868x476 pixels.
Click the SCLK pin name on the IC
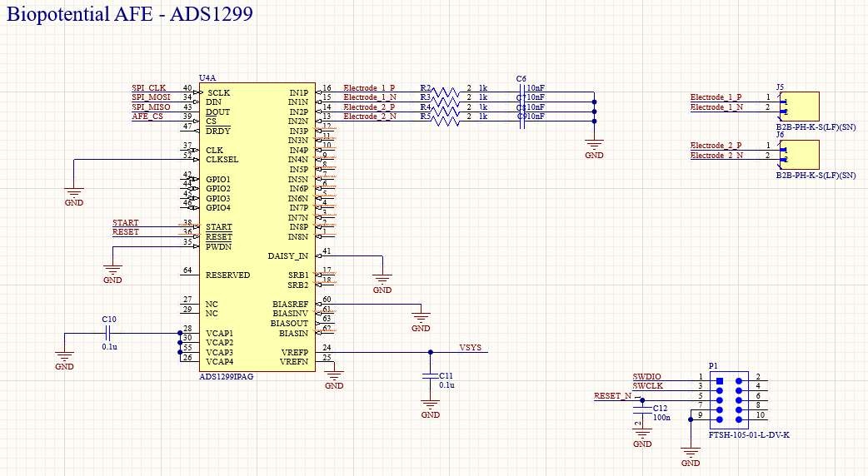click(x=218, y=93)
